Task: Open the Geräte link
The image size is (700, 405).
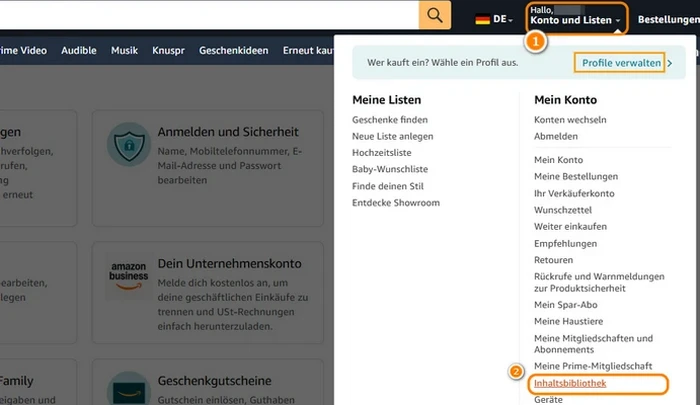Action: tap(548, 400)
